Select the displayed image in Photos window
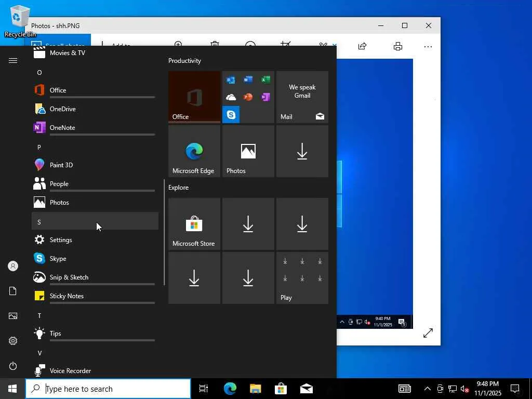532x399 pixels. [x=375, y=193]
